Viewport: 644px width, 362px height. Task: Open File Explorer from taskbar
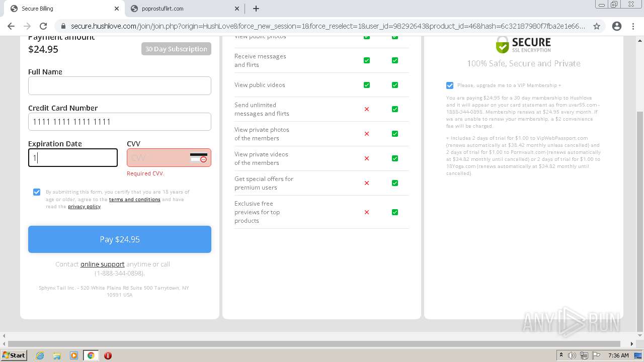coord(57,355)
